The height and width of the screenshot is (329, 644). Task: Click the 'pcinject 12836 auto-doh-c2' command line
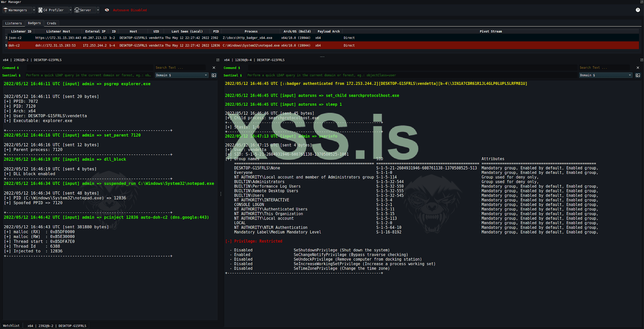pos(106,218)
